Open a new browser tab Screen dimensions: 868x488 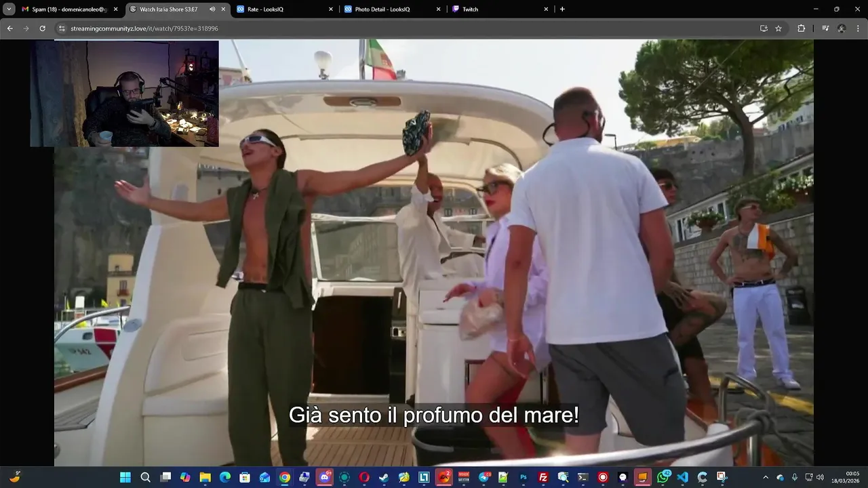pyautogui.click(x=562, y=9)
